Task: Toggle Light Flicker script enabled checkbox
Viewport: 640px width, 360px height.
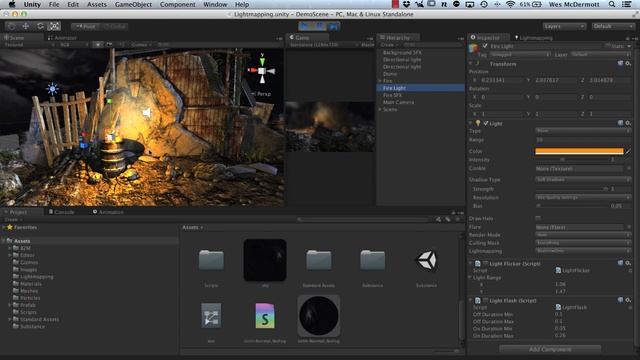Action: pos(486,264)
